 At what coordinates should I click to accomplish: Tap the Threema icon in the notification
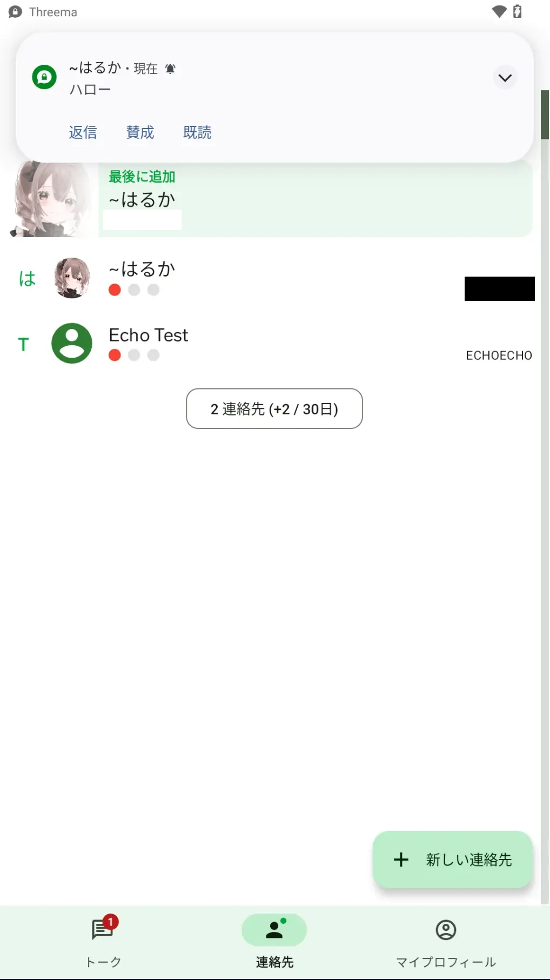(x=44, y=77)
